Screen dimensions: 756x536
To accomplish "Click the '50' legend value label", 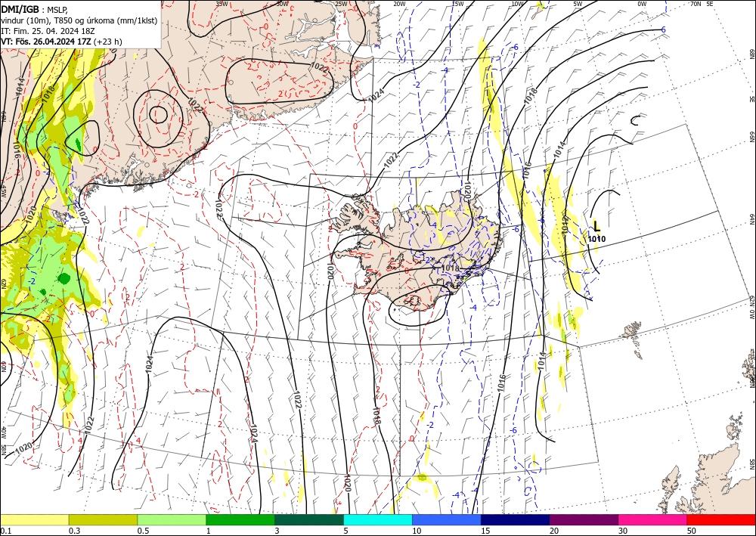I will pos(692,531).
